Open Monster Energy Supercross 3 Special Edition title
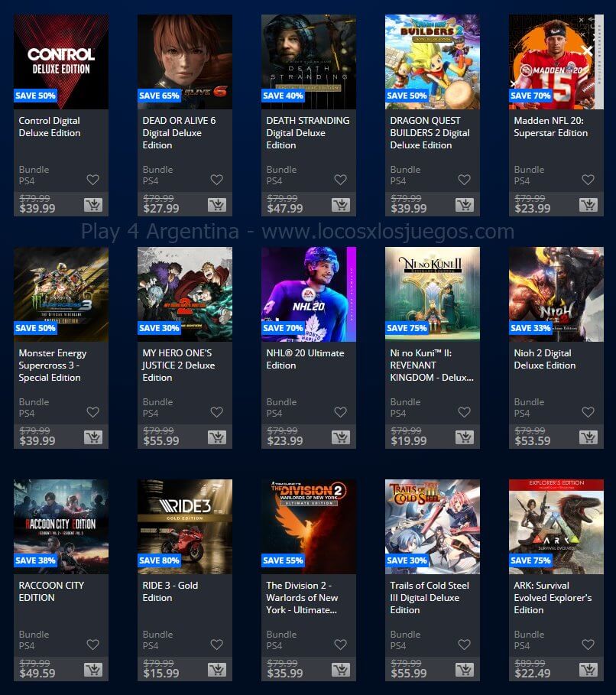616x695 pixels. (x=52, y=365)
